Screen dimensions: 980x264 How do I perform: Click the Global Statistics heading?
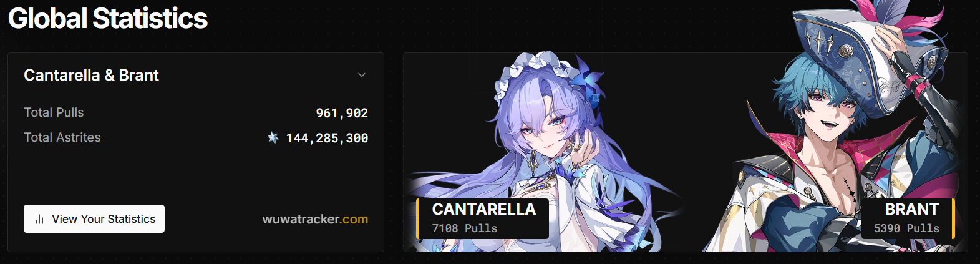[108, 18]
